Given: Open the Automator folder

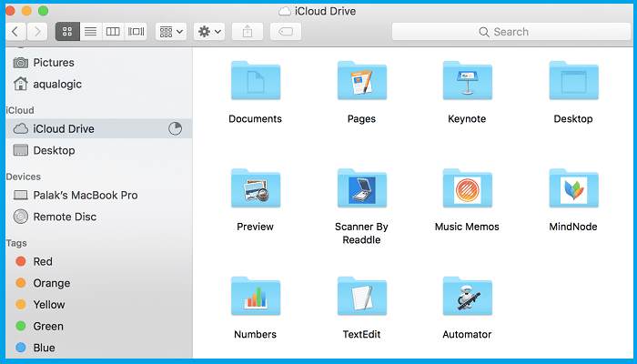Looking at the screenshot, I should click(467, 296).
